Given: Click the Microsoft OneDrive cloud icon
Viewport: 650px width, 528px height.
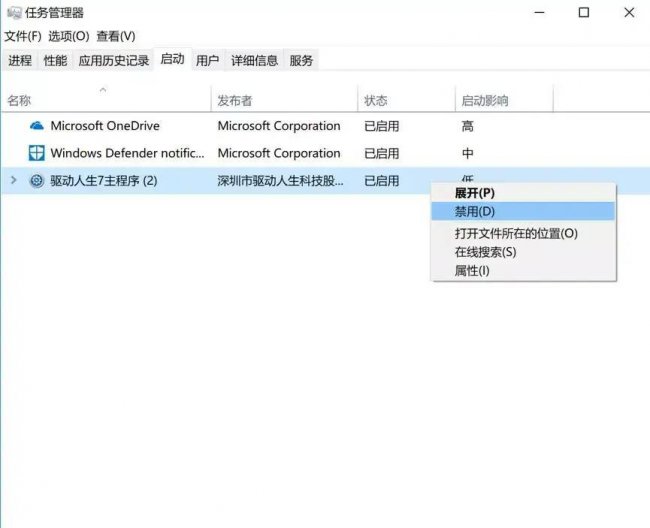Looking at the screenshot, I should (x=36, y=126).
